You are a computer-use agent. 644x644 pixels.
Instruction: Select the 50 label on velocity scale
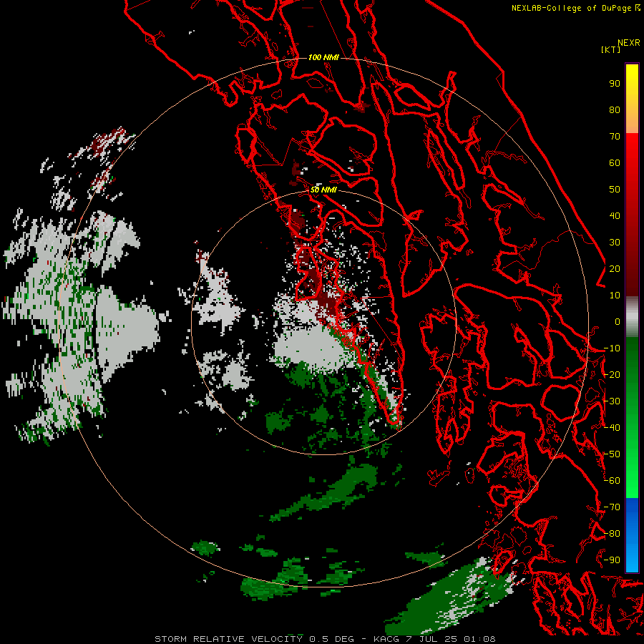(x=615, y=190)
